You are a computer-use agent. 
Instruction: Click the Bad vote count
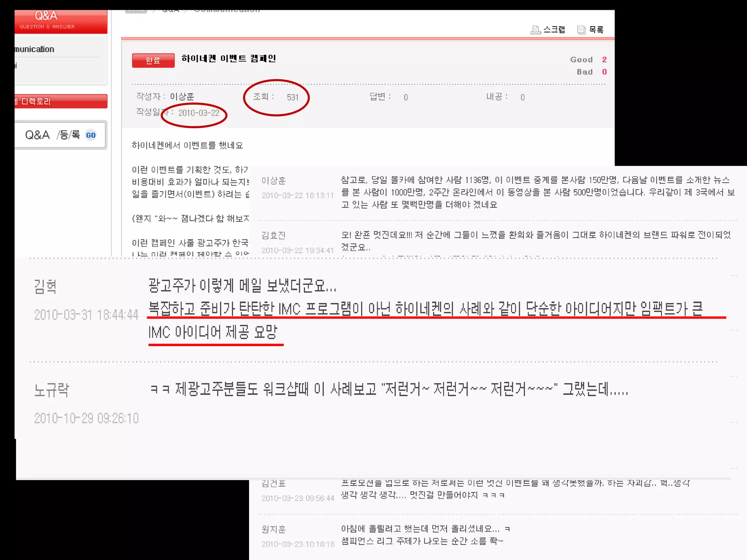tap(604, 72)
